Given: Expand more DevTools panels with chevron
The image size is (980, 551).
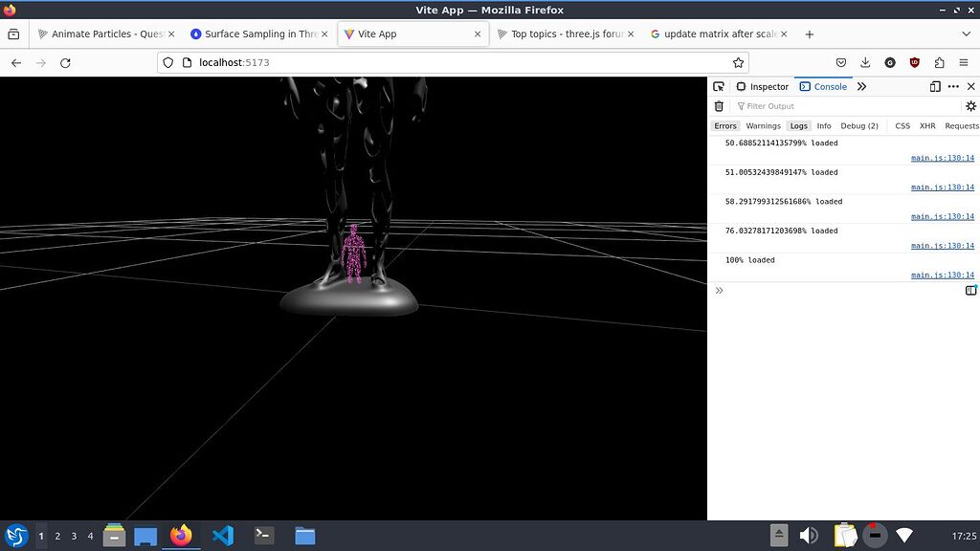Looking at the screenshot, I should click(861, 86).
